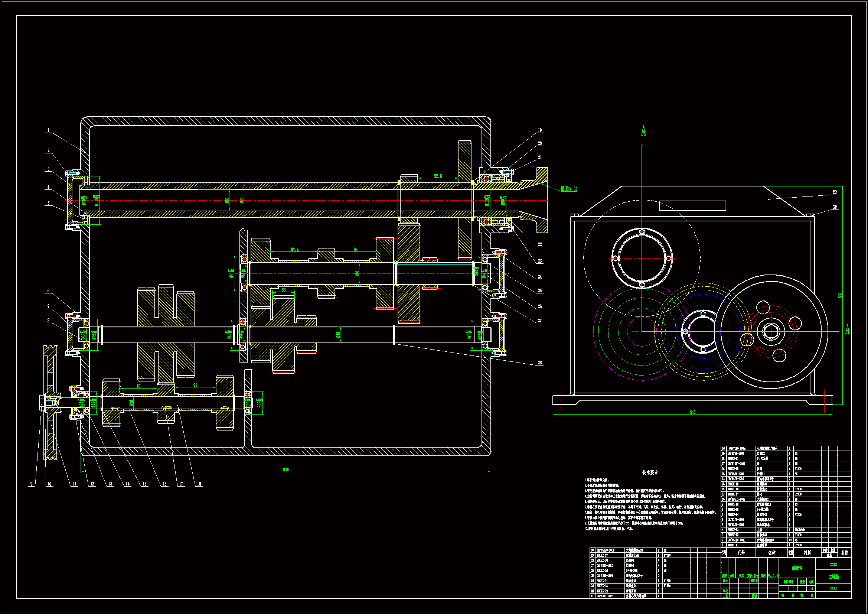This screenshot has width=868, height=614.
Task: Click the 940 overall length dimension
Action: tap(286, 470)
